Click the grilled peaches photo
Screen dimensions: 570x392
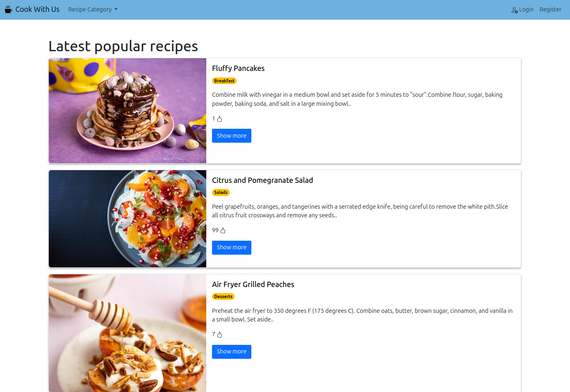click(128, 333)
